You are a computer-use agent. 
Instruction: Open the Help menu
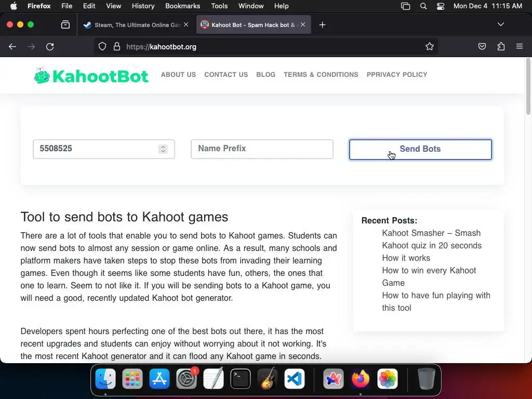click(x=281, y=6)
